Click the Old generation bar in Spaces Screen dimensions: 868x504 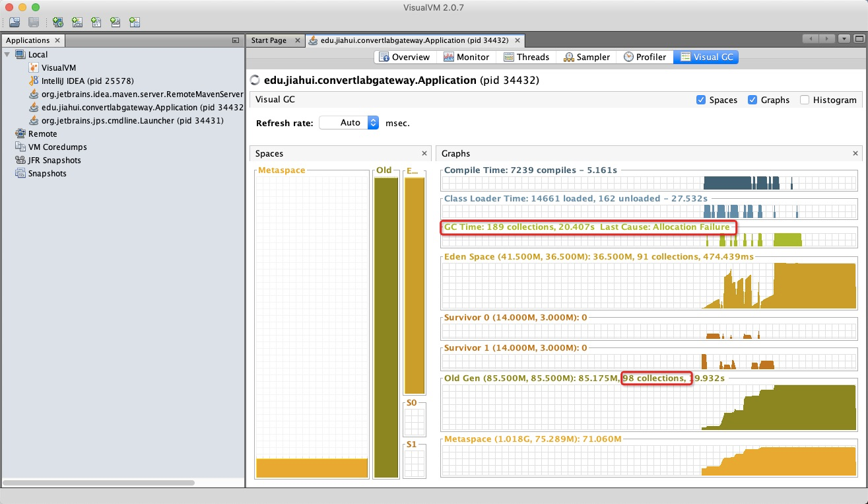click(386, 327)
